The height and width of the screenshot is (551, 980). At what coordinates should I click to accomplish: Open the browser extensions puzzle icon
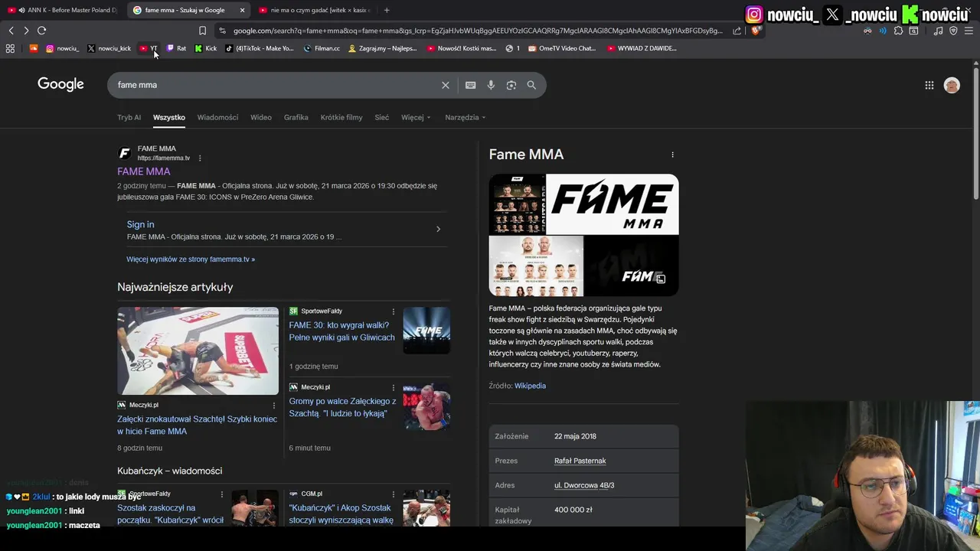898,31
